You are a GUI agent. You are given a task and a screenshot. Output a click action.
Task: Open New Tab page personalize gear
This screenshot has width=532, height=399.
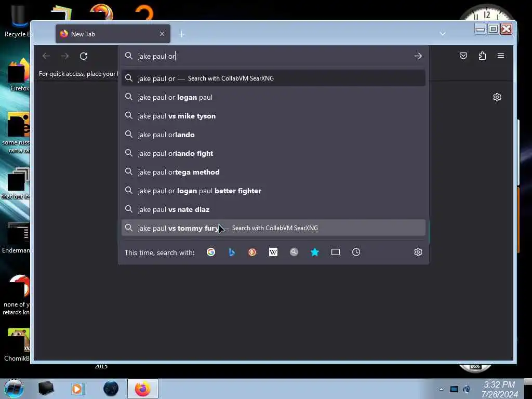497,97
